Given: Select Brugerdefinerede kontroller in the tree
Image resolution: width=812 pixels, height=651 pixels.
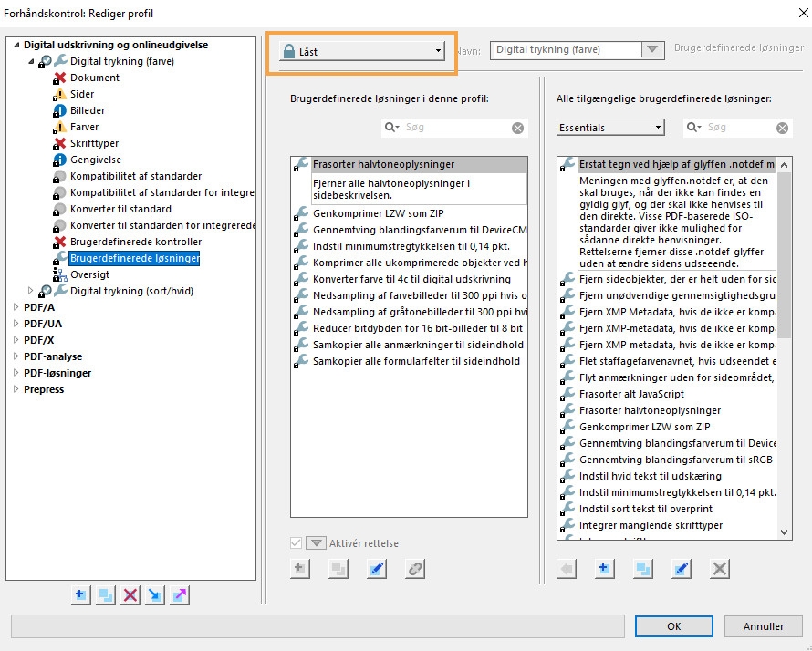Looking at the screenshot, I should pos(135,242).
